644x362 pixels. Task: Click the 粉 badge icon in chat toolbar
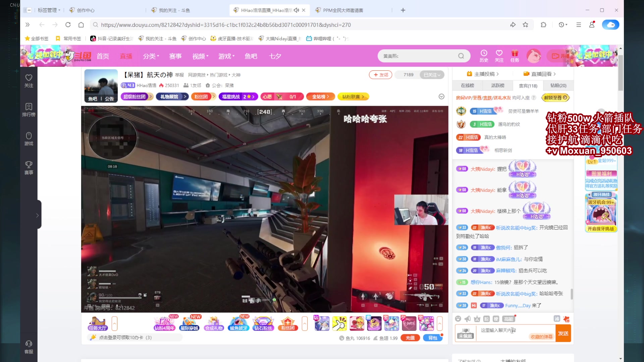(486, 319)
